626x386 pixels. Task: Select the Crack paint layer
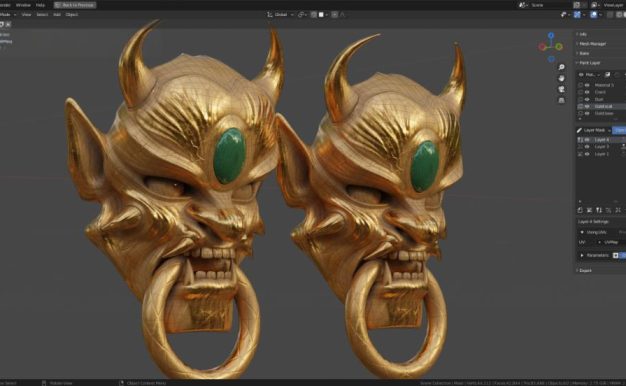click(600, 92)
